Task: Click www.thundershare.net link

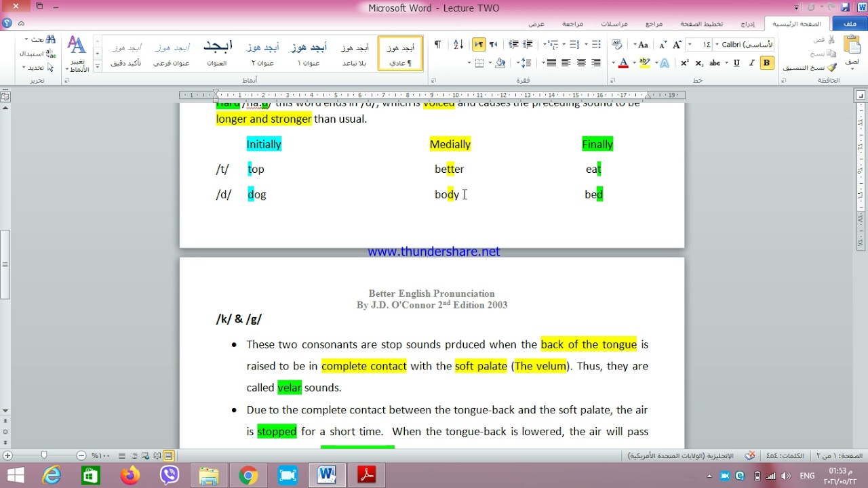Action: coord(434,251)
